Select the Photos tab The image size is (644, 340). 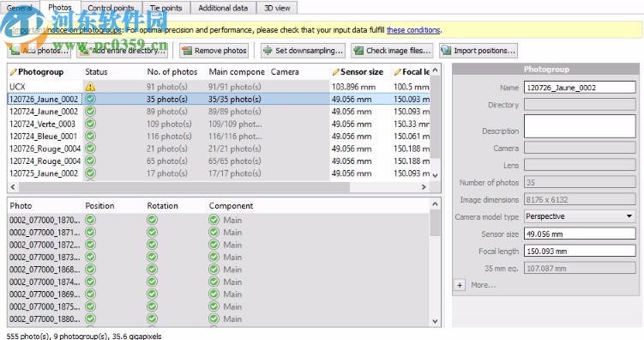coord(59,8)
